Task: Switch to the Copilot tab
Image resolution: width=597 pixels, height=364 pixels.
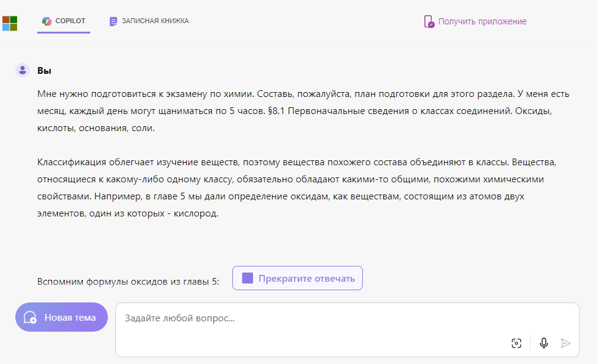Action: pos(63,21)
